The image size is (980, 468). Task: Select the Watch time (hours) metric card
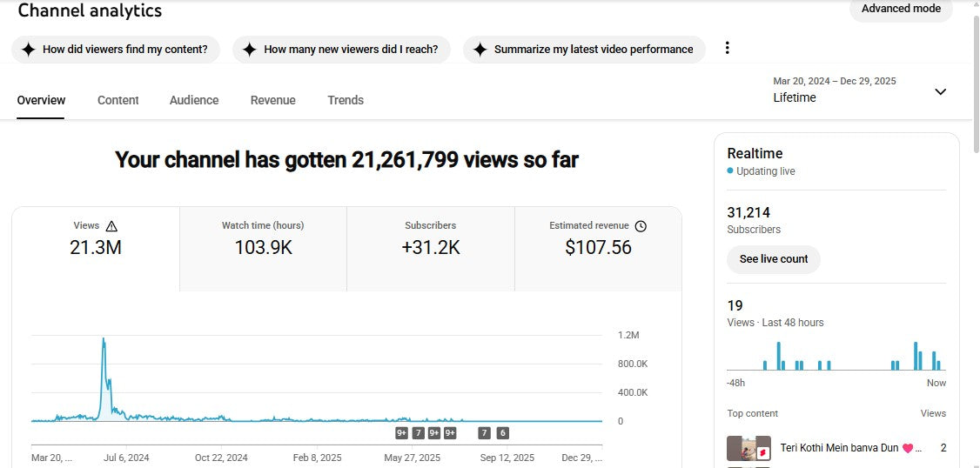pos(263,248)
